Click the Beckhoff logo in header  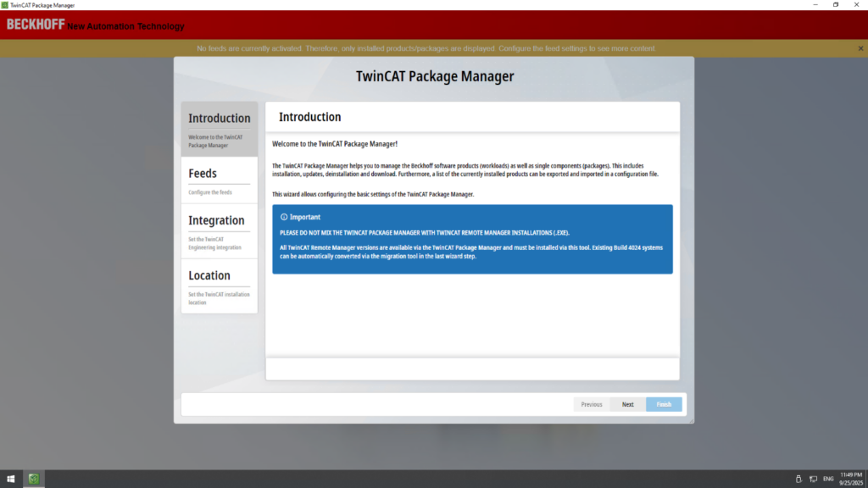(36, 25)
